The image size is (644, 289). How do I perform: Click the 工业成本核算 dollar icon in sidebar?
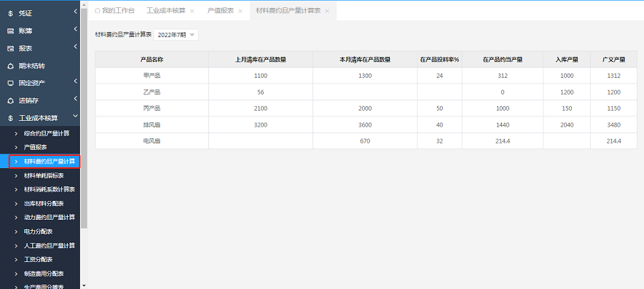(11, 118)
